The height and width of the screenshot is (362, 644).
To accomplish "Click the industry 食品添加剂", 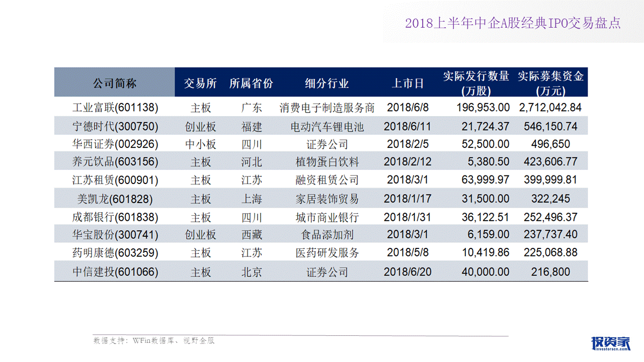I will (x=327, y=235).
